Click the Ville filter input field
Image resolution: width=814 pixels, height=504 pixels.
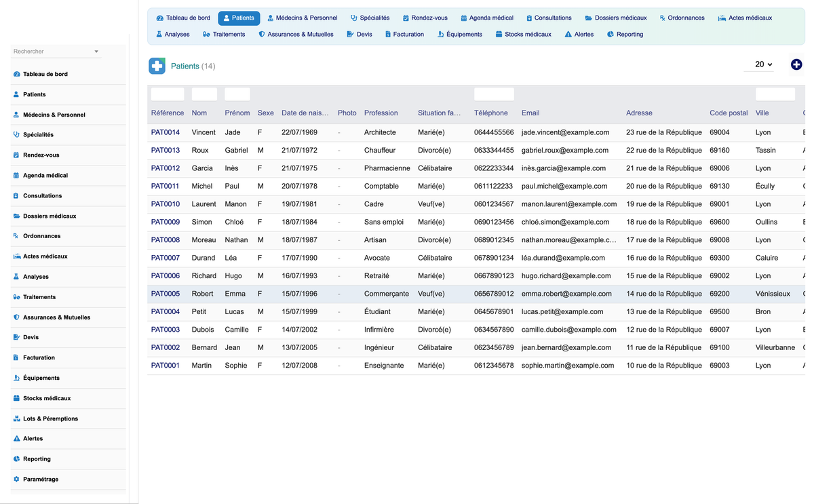click(775, 94)
